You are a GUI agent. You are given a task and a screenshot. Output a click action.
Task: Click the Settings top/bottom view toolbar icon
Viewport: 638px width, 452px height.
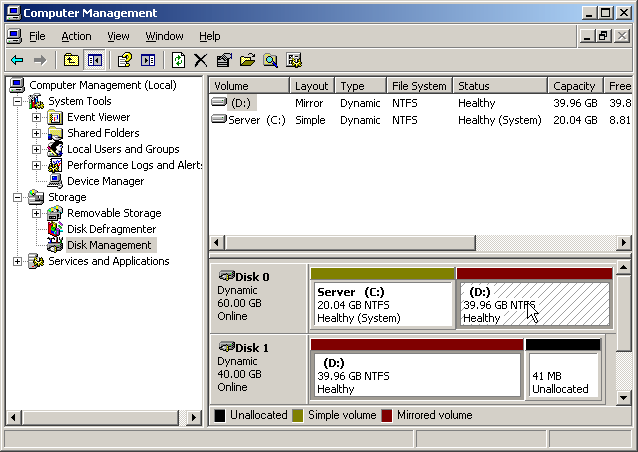148,61
